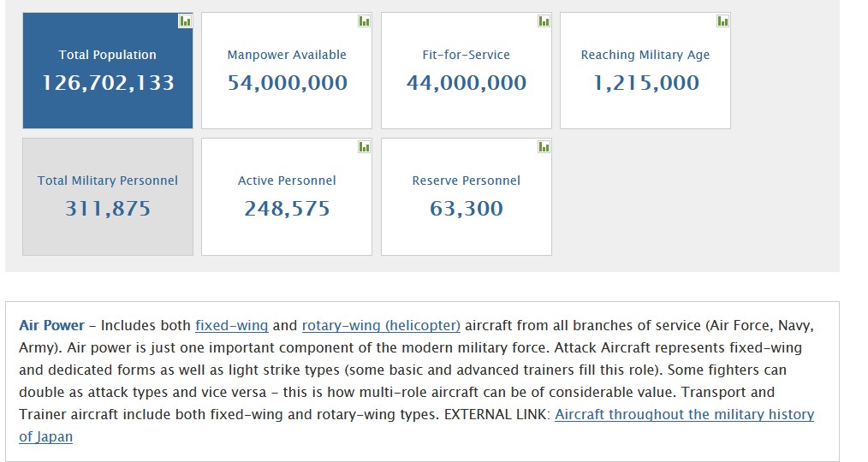Open chart icon on Fit-for-Service card
Viewport: 868px width, 462px height.
point(544,21)
